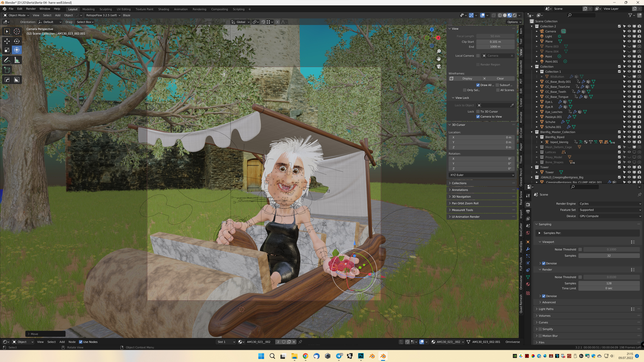Click Blender icon in Windows taskbar
644x362 pixels.
click(383, 356)
